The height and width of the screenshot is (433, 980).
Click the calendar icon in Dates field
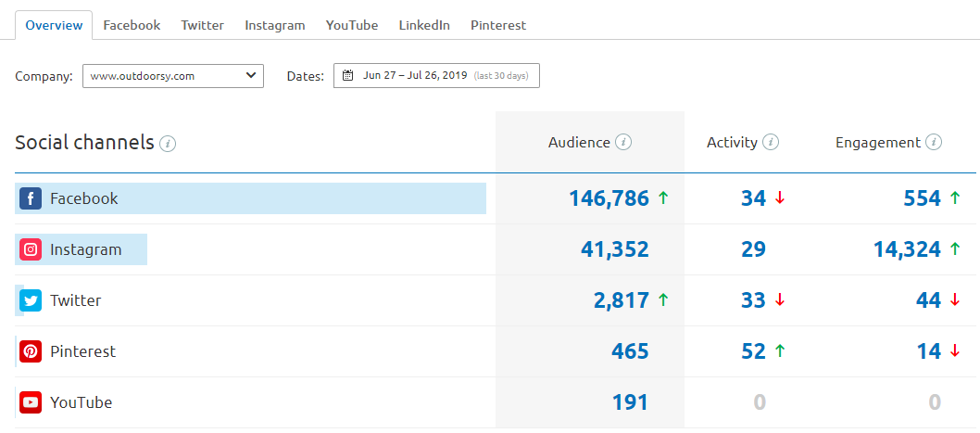click(x=348, y=76)
